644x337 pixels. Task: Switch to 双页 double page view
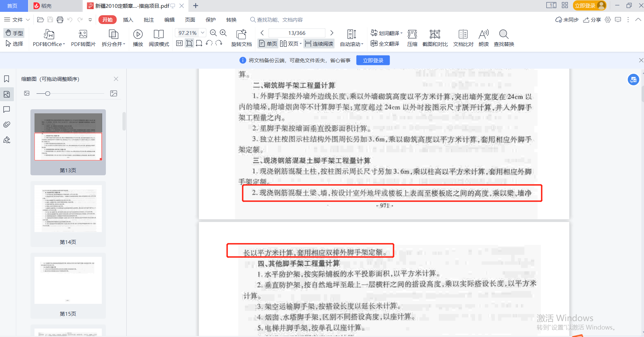[291, 44]
